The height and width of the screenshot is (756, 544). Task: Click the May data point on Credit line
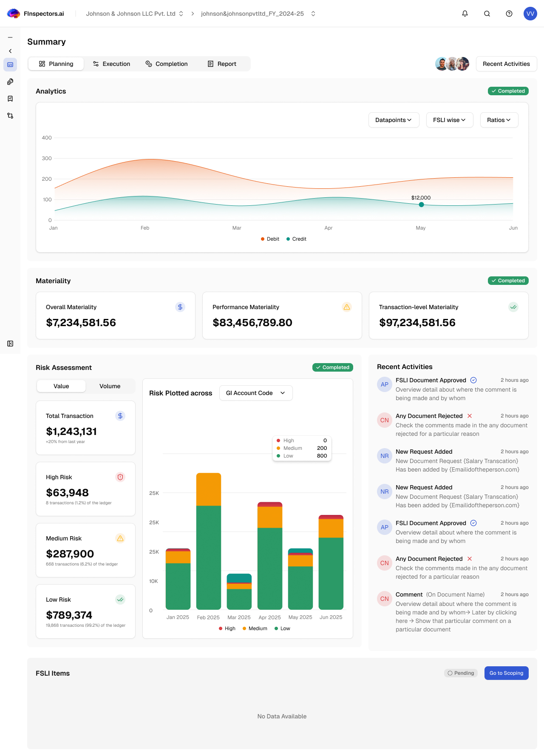point(421,205)
